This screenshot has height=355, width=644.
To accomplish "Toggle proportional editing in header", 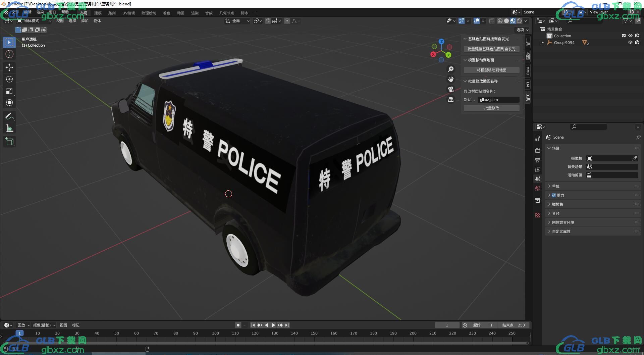I will point(287,21).
